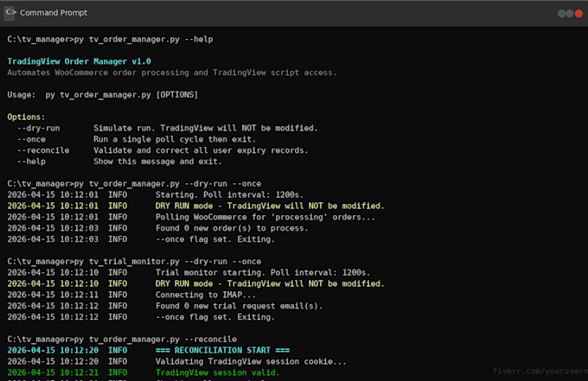Click the 'Usage: py tv_order_manager.py [OPTIONS]' line

point(103,95)
